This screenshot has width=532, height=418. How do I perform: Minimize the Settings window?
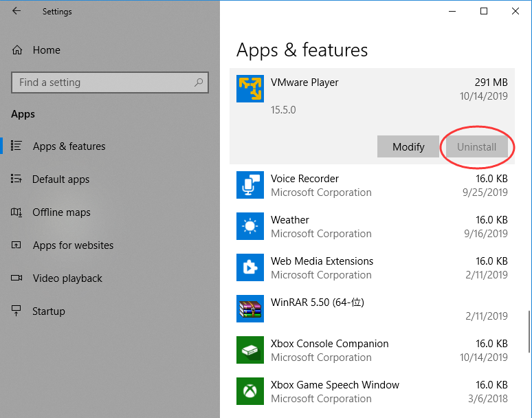tap(452, 11)
